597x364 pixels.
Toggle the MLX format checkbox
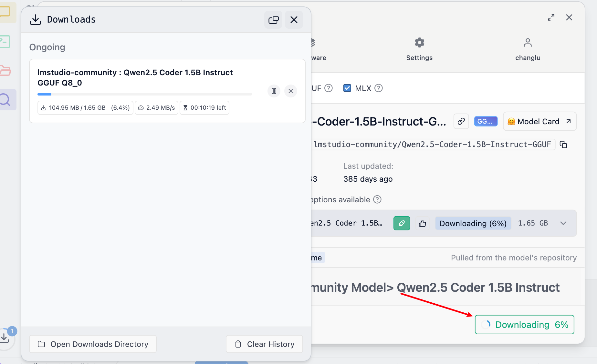pos(347,88)
